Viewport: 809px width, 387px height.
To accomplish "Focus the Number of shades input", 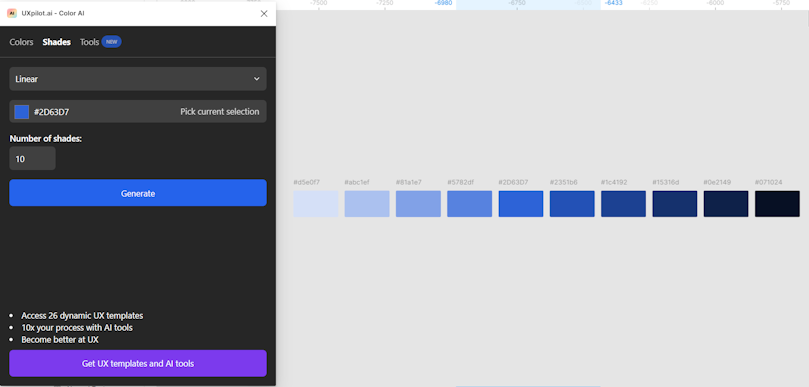I will coord(33,158).
